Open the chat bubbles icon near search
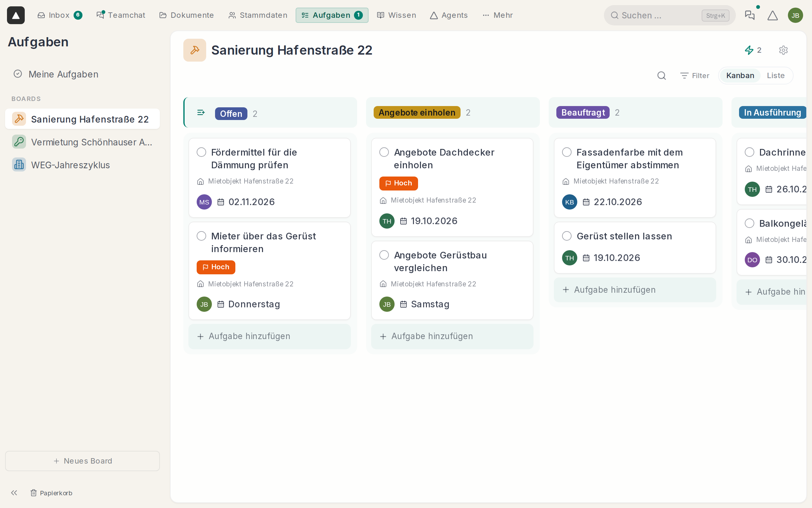This screenshot has width=812, height=508. pyautogui.click(x=750, y=15)
